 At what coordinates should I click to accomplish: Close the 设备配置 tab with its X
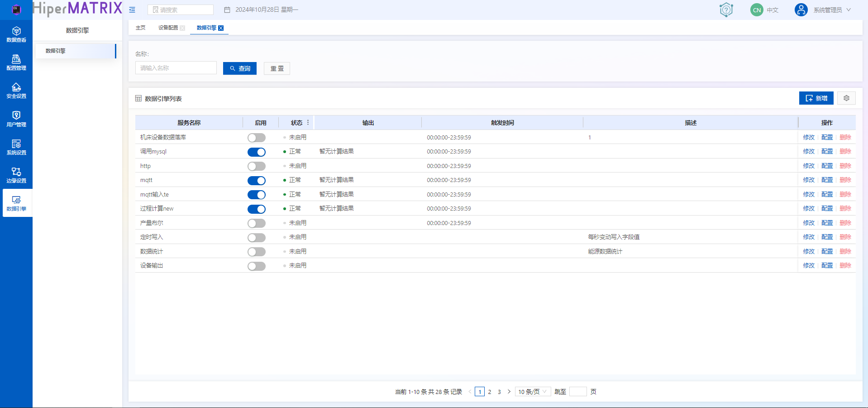tap(182, 28)
